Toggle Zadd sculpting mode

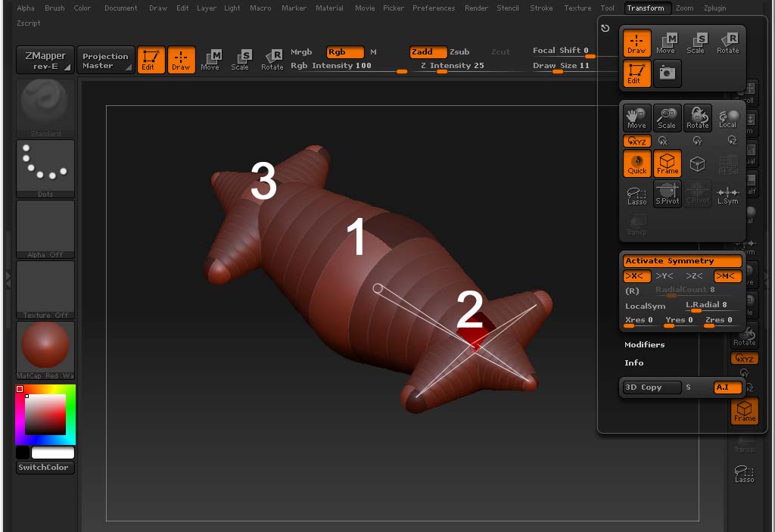coord(427,52)
